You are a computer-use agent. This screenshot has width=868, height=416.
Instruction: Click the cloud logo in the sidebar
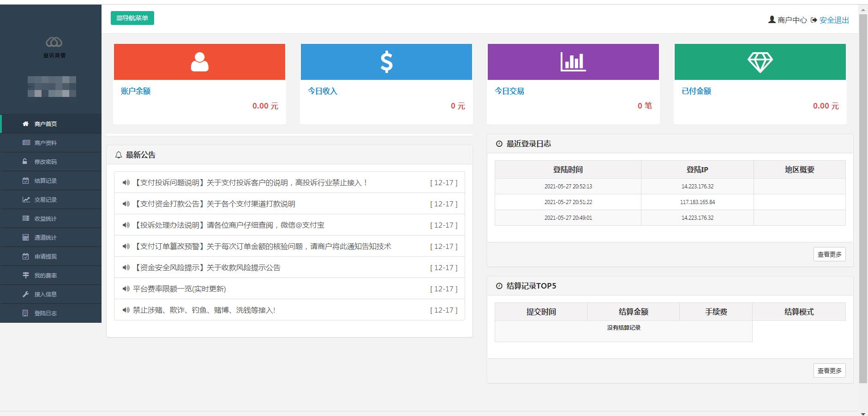click(x=54, y=42)
